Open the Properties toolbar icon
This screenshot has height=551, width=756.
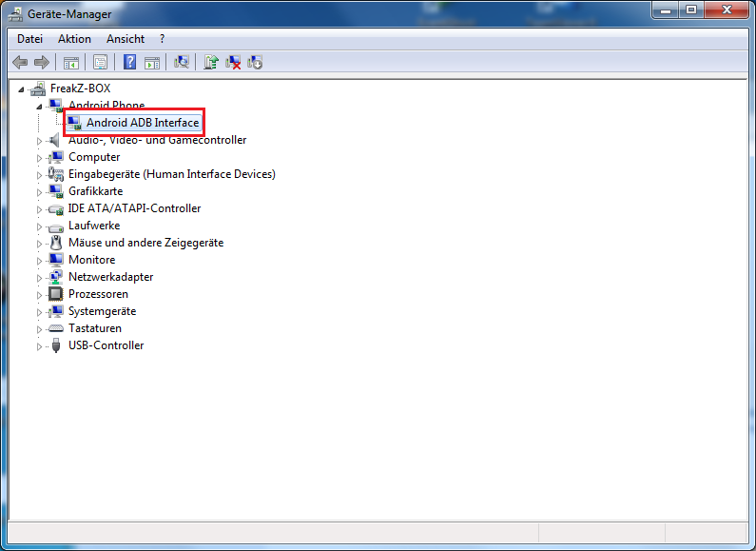[x=100, y=62]
